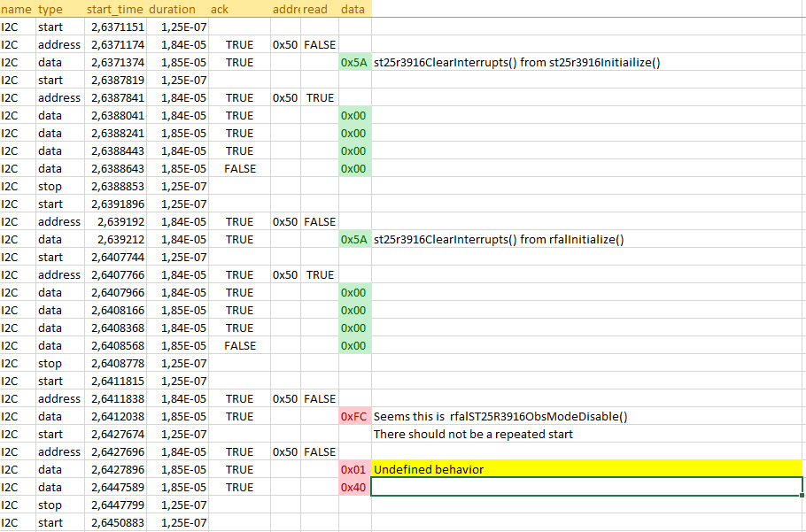806x532 pixels.
Task: Select the green 0x5A cell from st25r3916Initiailize
Action: point(353,62)
